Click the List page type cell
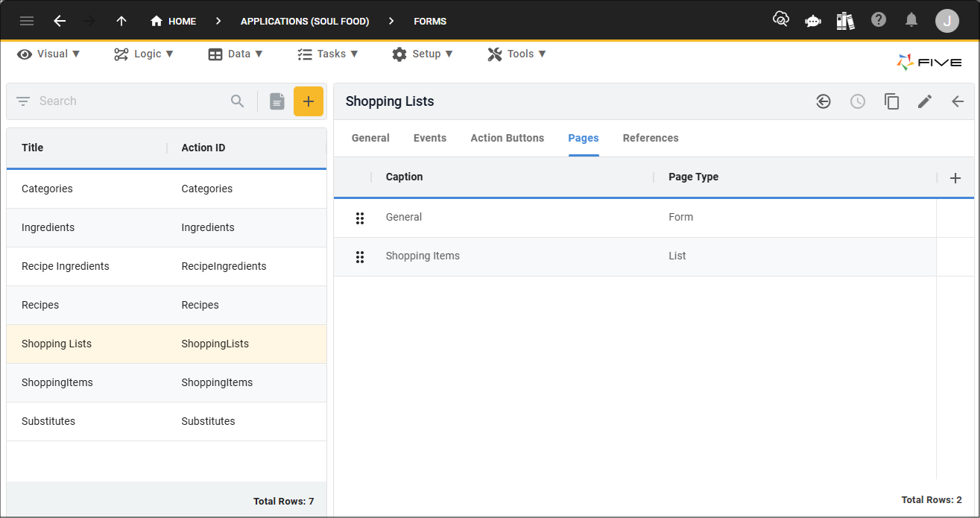Viewport: 980px width, 518px height. 677,256
